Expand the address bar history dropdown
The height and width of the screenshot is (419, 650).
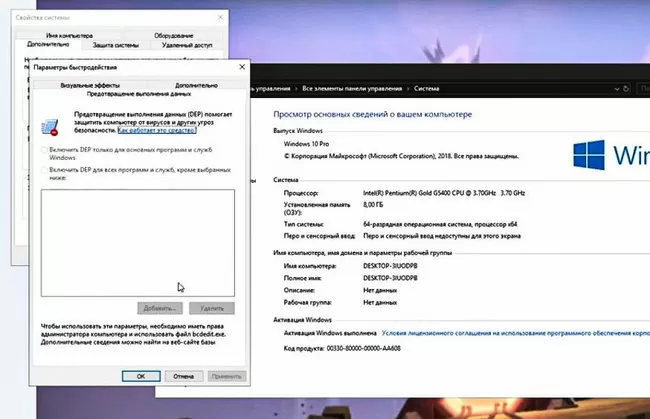(x=616, y=89)
